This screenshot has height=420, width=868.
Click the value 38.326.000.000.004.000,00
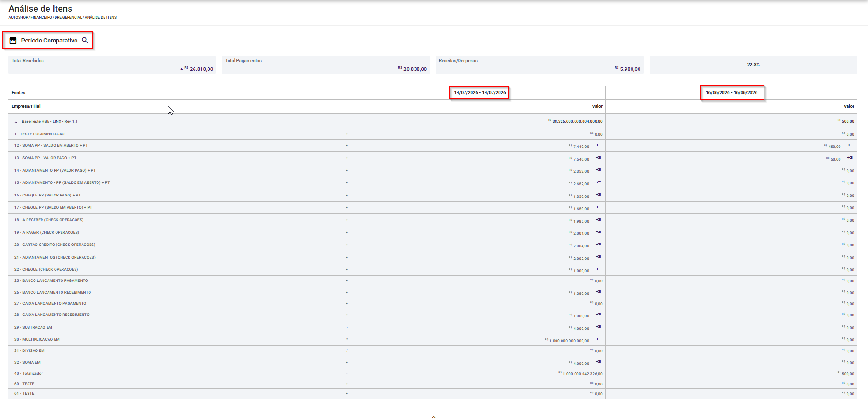point(575,121)
